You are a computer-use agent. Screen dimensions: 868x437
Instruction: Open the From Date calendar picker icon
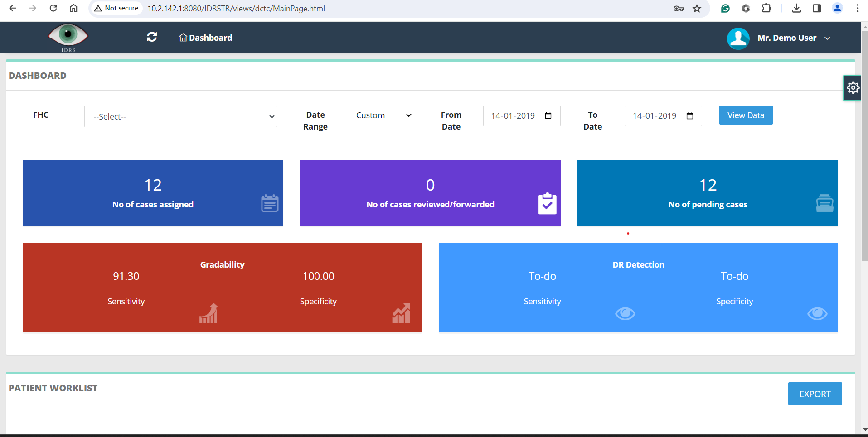[548, 116]
